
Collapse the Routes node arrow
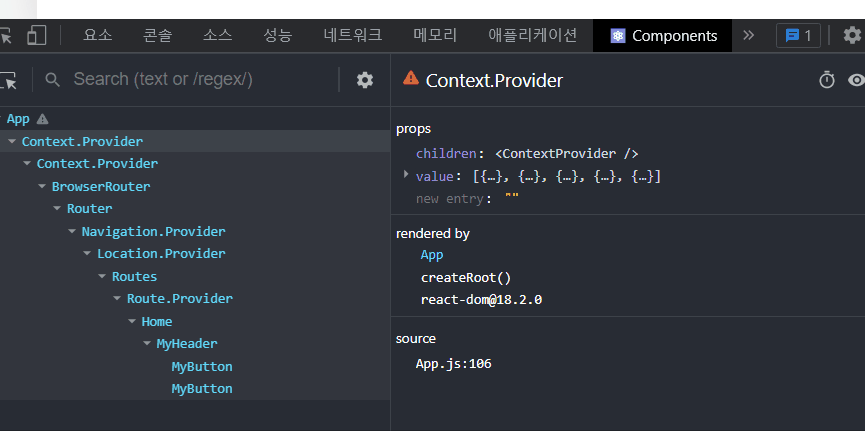pos(102,276)
